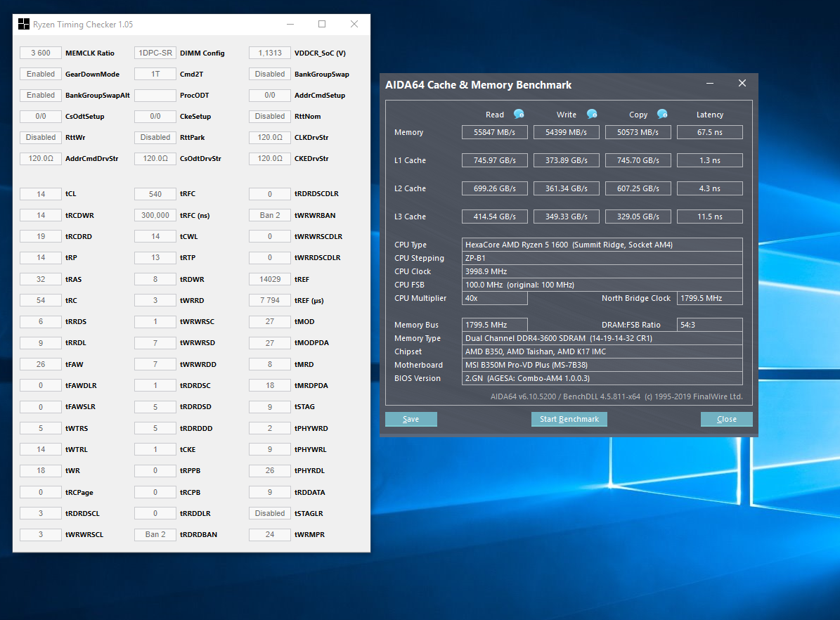Click the Close button in AIDA64
840x620 pixels.
[726, 419]
